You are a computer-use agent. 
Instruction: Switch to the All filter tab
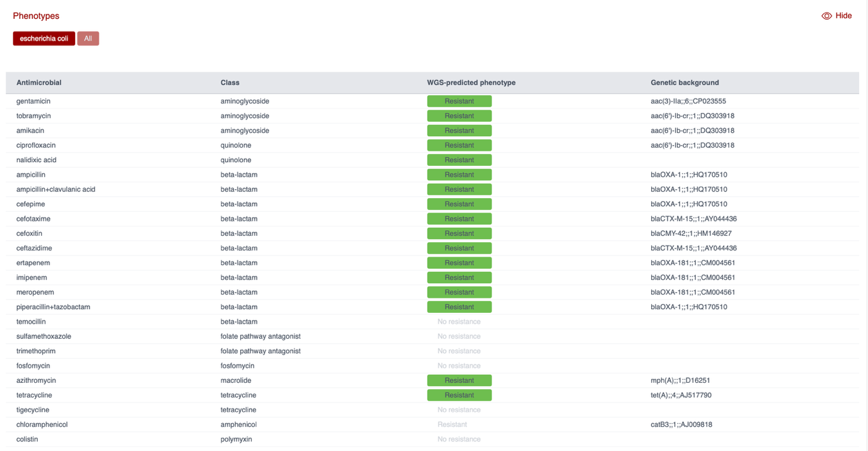click(88, 38)
